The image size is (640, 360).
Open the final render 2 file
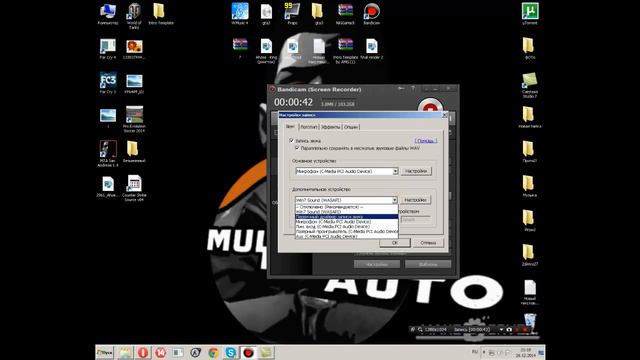(371, 49)
